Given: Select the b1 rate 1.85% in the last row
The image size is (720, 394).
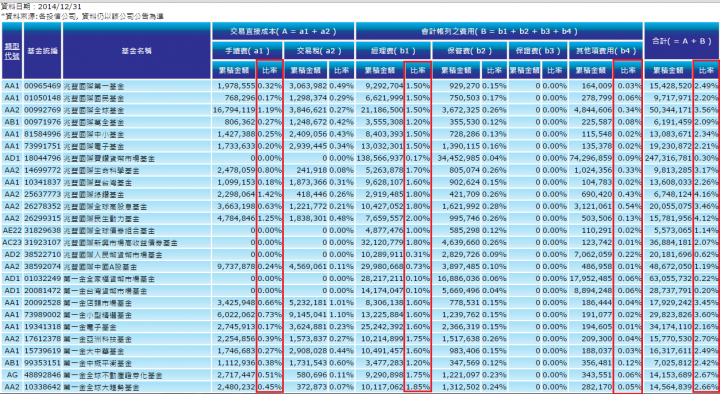Looking at the screenshot, I should coord(418,387).
